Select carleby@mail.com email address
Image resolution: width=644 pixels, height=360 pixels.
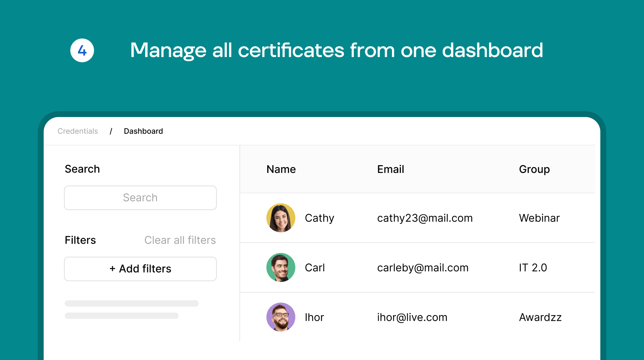click(x=423, y=268)
